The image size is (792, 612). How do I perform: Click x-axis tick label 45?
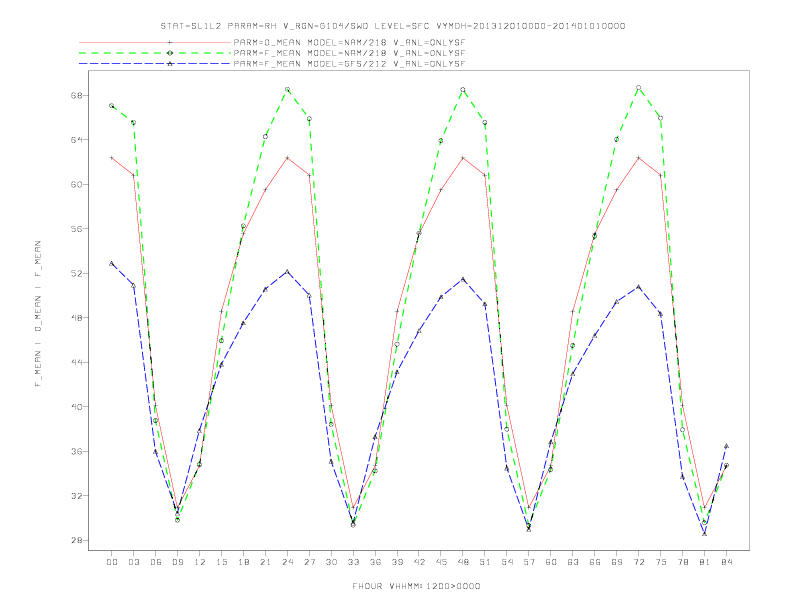441,562
